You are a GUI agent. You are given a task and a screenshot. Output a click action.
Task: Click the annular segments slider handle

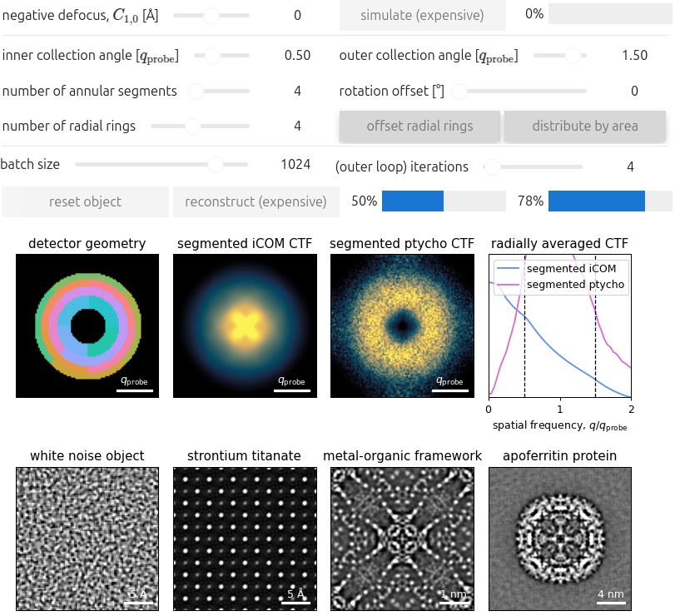pyautogui.click(x=196, y=91)
